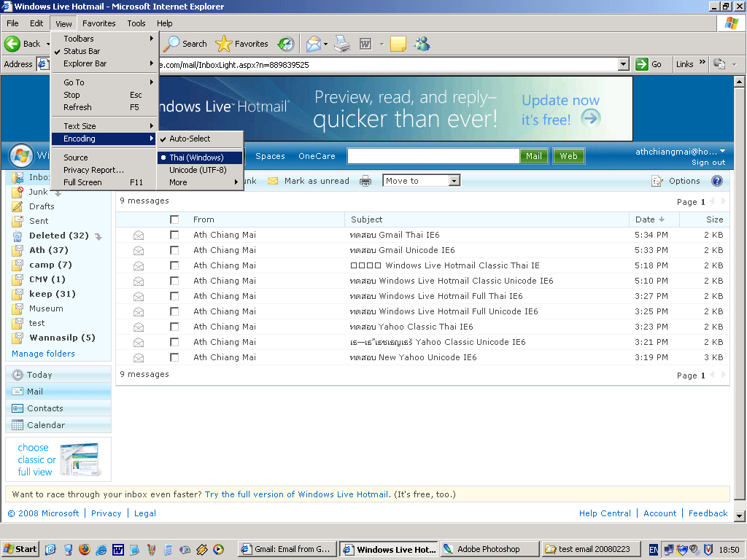
Task: Choose Unicode (UTF-8) encoding
Action: pos(200,170)
